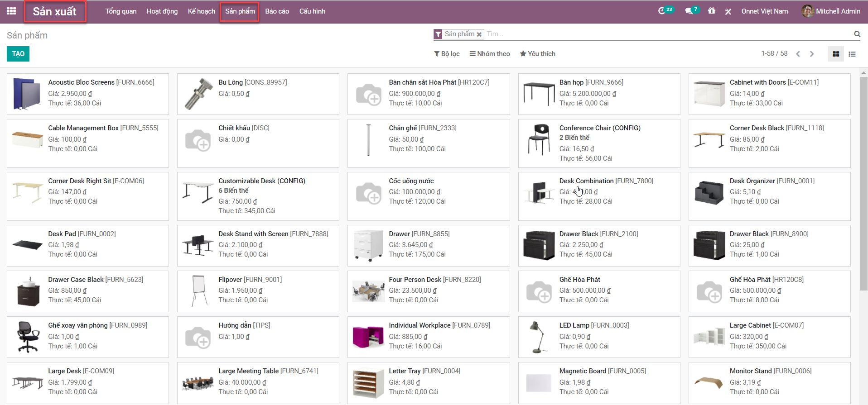Viewport: 868px width, 405px height.
Task: Switch to list view
Action: tap(852, 54)
